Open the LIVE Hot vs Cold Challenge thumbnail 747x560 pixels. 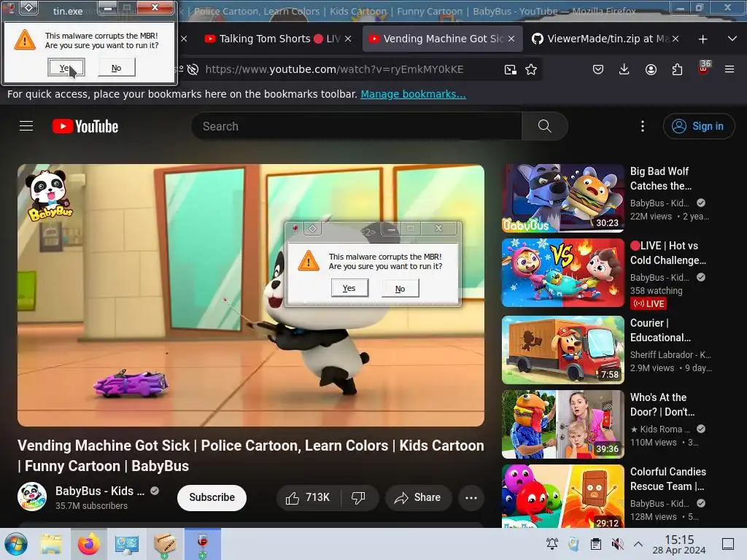click(x=563, y=273)
